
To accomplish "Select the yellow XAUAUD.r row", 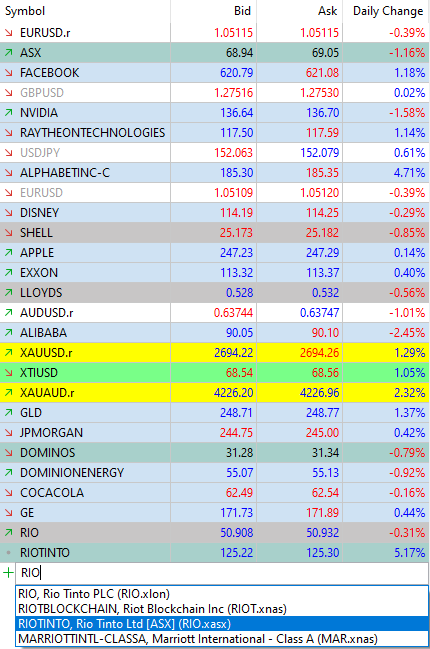I will click(x=214, y=392).
